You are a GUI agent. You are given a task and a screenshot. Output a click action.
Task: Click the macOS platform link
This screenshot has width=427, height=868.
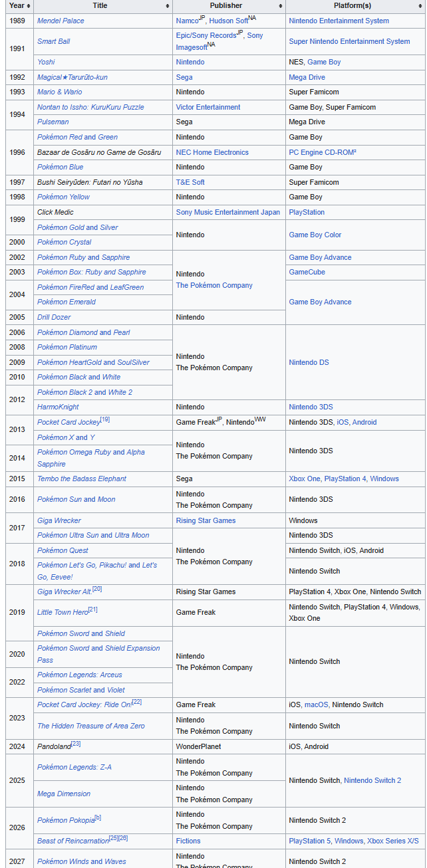pyautogui.click(x=316, y=705)
